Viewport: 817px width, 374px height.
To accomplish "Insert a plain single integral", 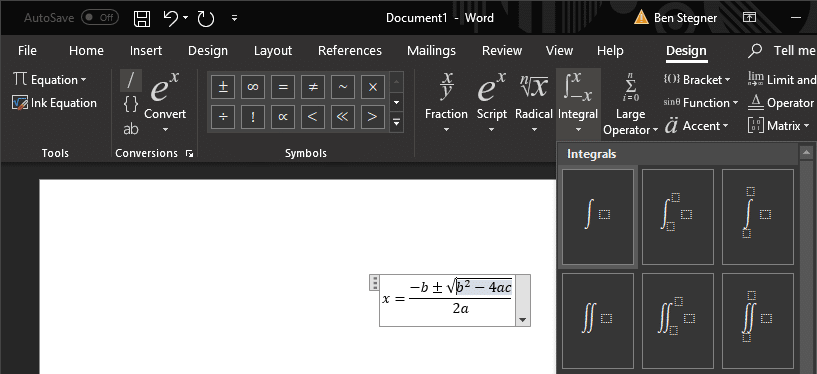I will coord(598,217).
